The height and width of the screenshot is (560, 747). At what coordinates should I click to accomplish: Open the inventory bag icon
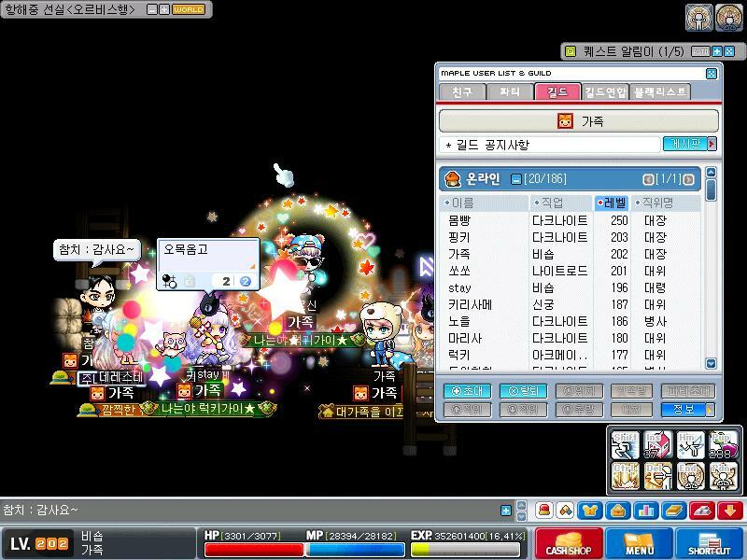(618, 511)
